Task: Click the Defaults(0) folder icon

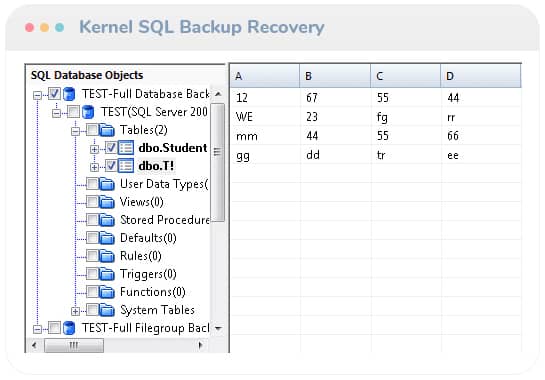Action: (107, 238)
